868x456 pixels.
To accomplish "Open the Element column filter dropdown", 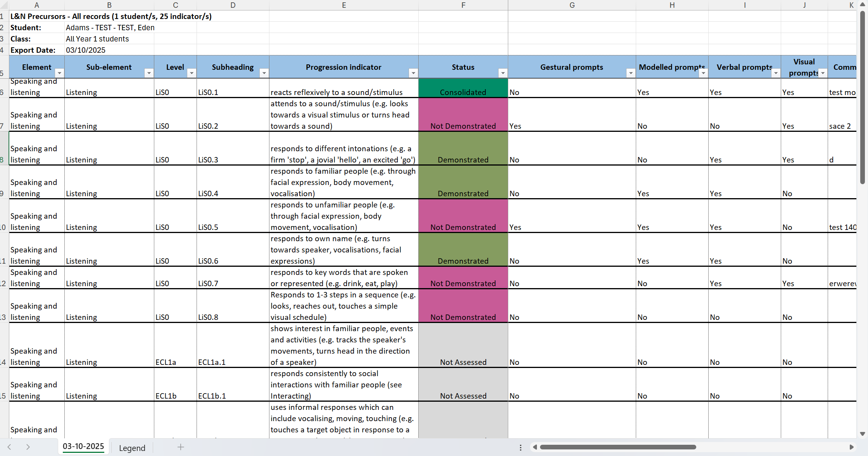I will tap(59, 73).
